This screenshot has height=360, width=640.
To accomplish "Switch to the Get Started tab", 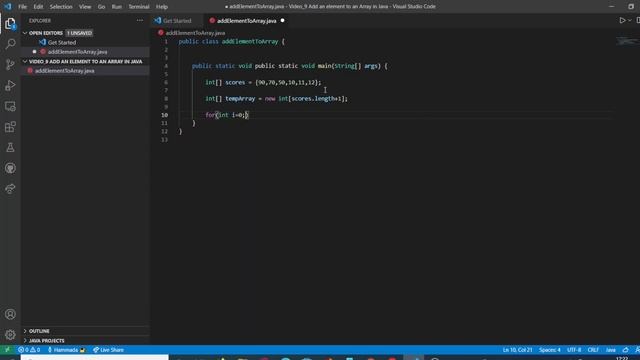I will [177, 20].
